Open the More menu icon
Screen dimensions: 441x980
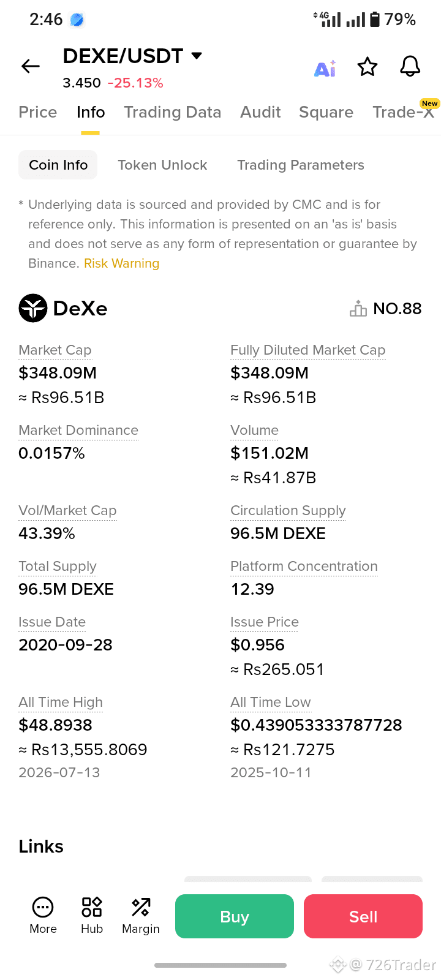pos(43,907)
